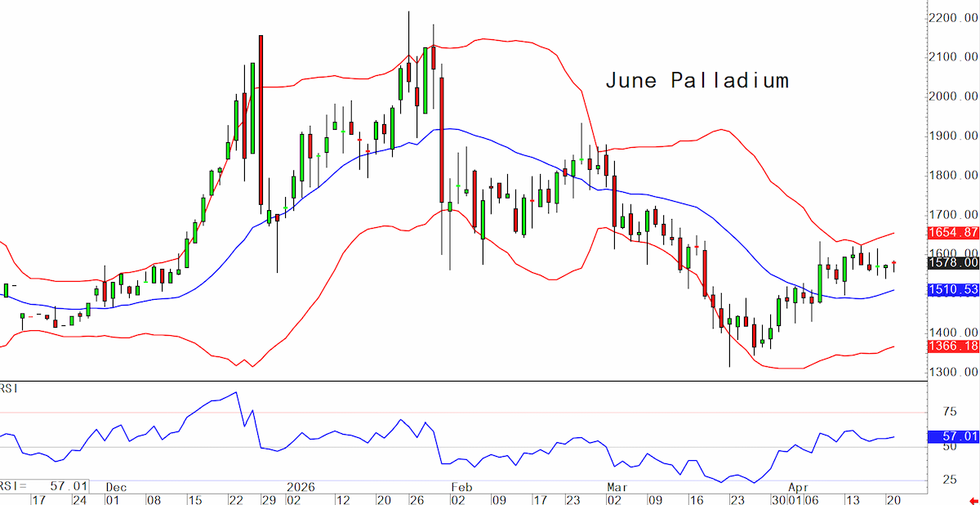The height and width of the screenshot is (505, 980).
Task: Select the 1366.18 lower band price label
Action: pyautogui.click(x=953, y=347)
